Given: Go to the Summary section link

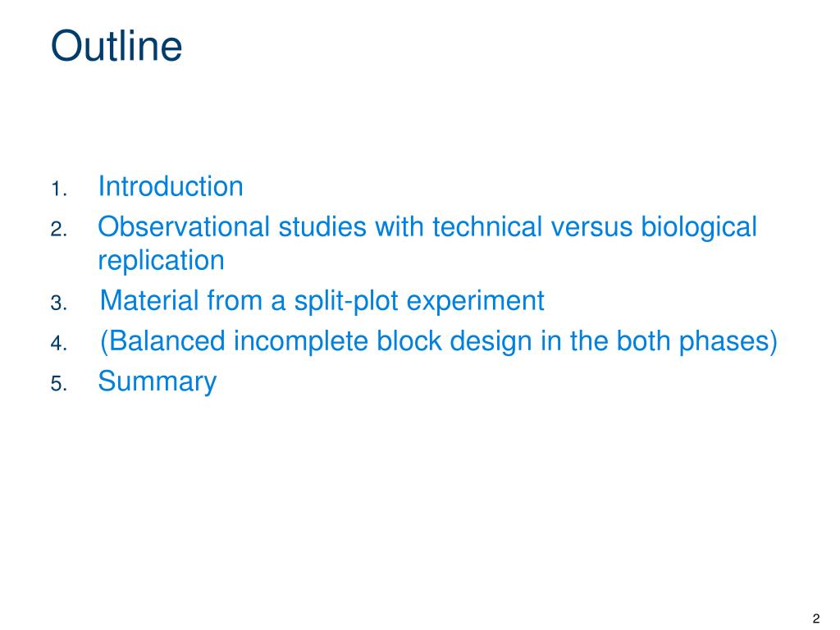Looking at the screenshot, I should tap(157, 382).
